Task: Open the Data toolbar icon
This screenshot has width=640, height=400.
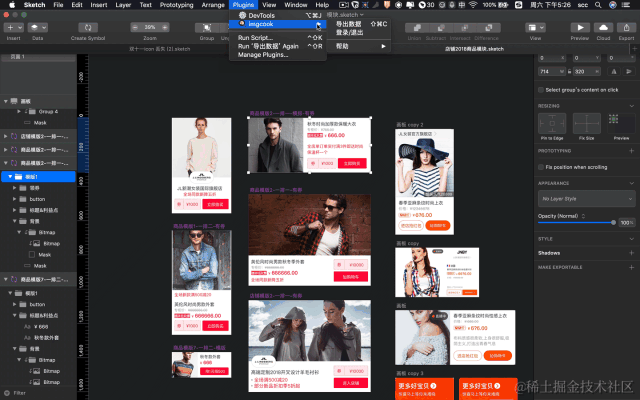Action: click(x=38, y=27)
